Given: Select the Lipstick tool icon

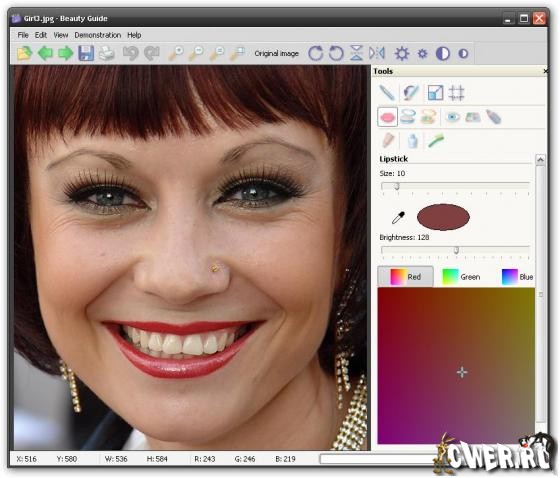Looking at the screenshot, I should click(388, 117).
